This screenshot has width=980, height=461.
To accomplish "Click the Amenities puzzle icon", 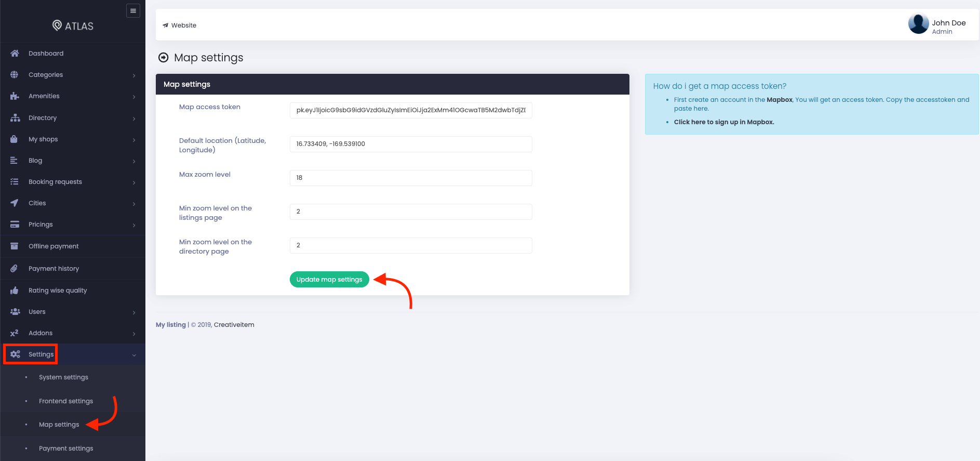I will click(15, 96).
